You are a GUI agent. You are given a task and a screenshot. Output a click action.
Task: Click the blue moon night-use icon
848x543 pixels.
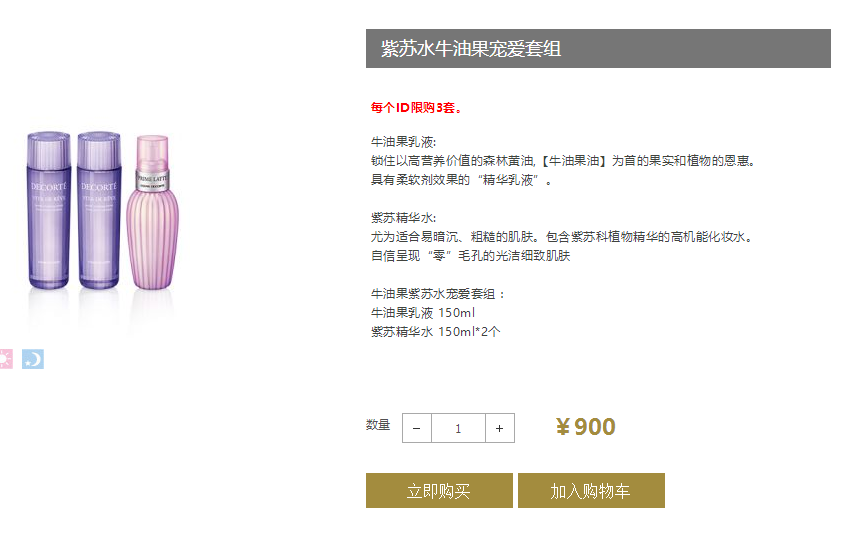click(x=33, y=359)
